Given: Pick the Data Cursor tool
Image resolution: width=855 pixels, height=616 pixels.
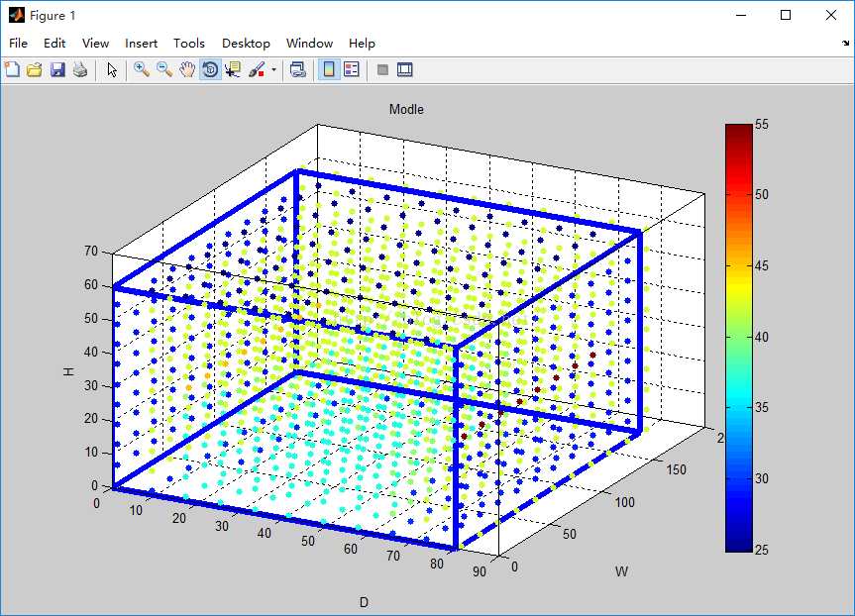Looking at the screenshot, I should point(233,69).
